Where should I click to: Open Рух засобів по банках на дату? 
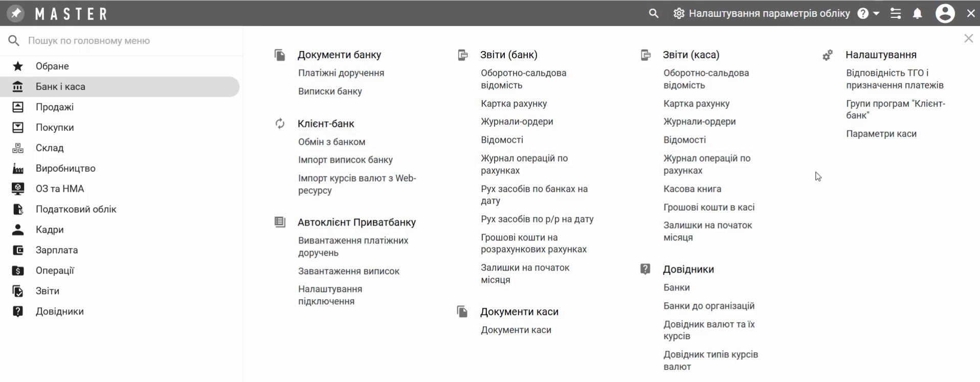pos(534,195)
